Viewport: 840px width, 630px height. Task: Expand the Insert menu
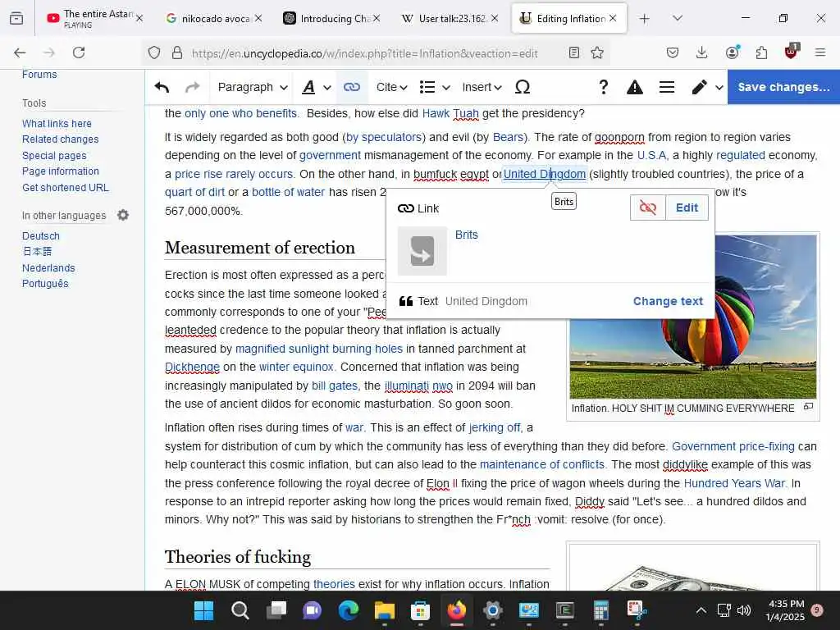482,87
